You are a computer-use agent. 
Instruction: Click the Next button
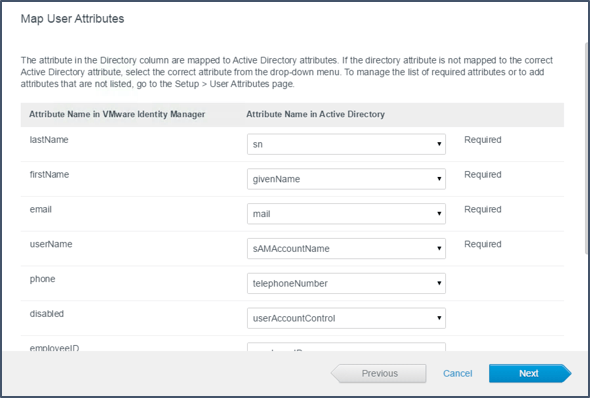pos(530,373)
